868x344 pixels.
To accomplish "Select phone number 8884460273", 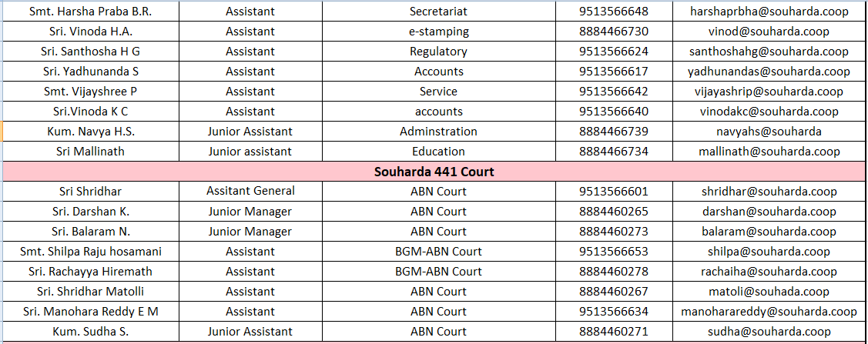I will click(613, 232).
